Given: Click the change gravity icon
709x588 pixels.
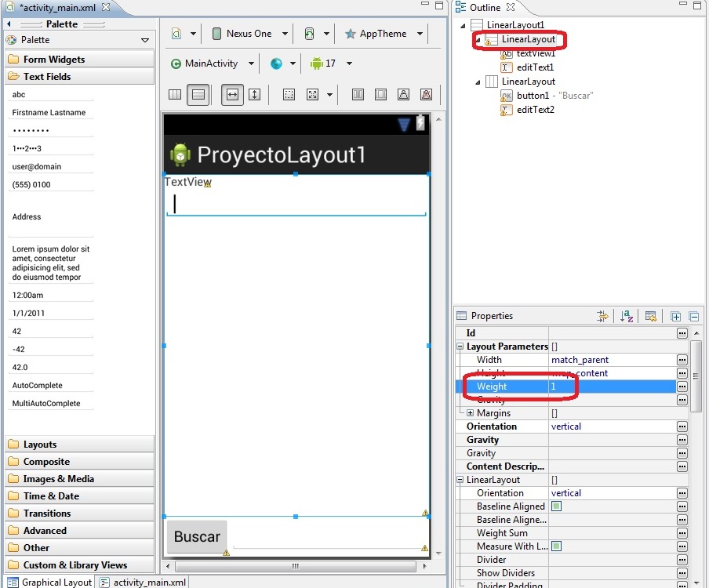Looking at the screenshot, I should pyautogui.click(x=312, y=94).
